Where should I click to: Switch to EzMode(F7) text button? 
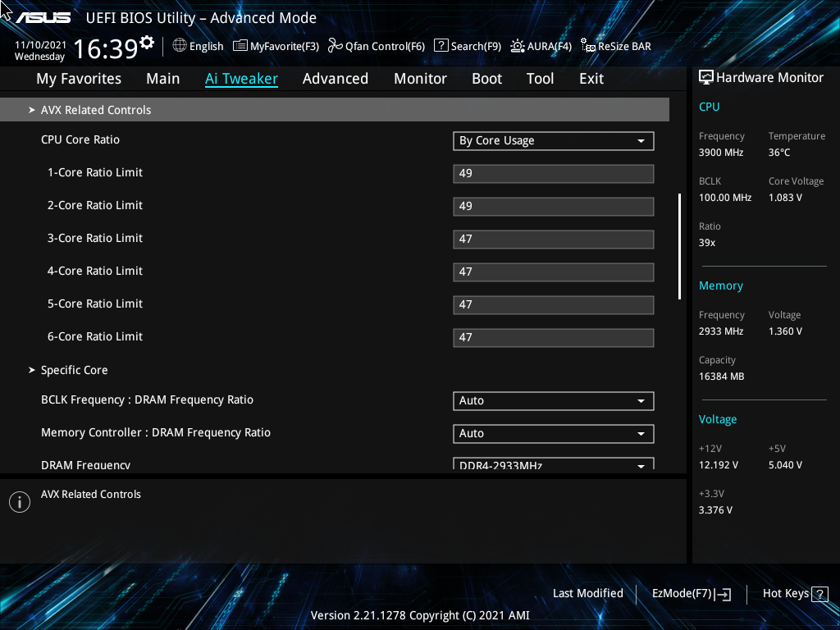682,594
